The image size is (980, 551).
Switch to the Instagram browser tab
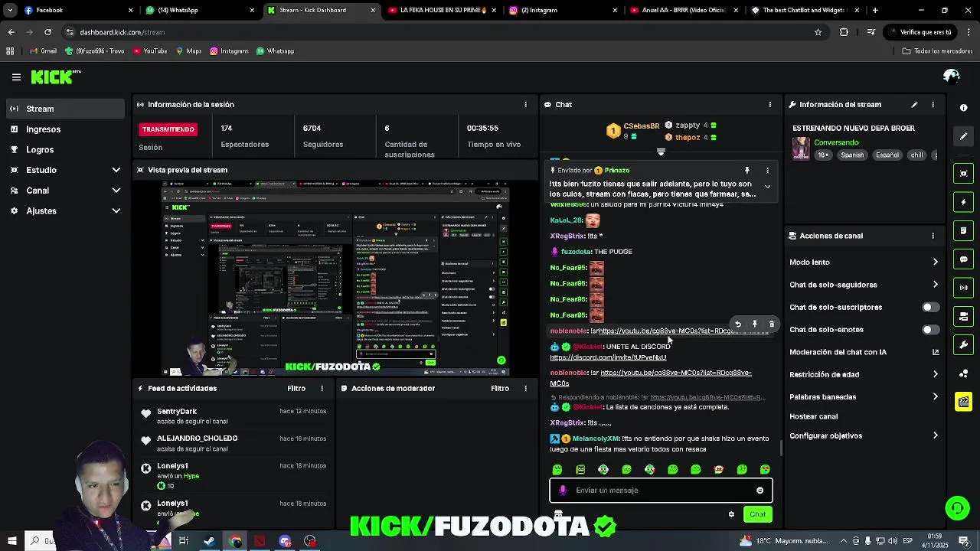pyautogui.click(x=561, y=10)
